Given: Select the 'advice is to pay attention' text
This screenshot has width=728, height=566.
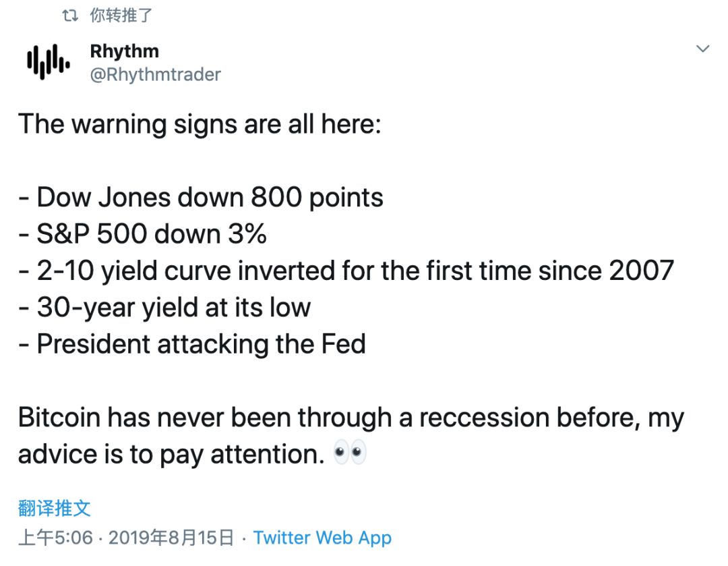Looking at the screenshot, I should pyautogui.click(x=171, y=454).
